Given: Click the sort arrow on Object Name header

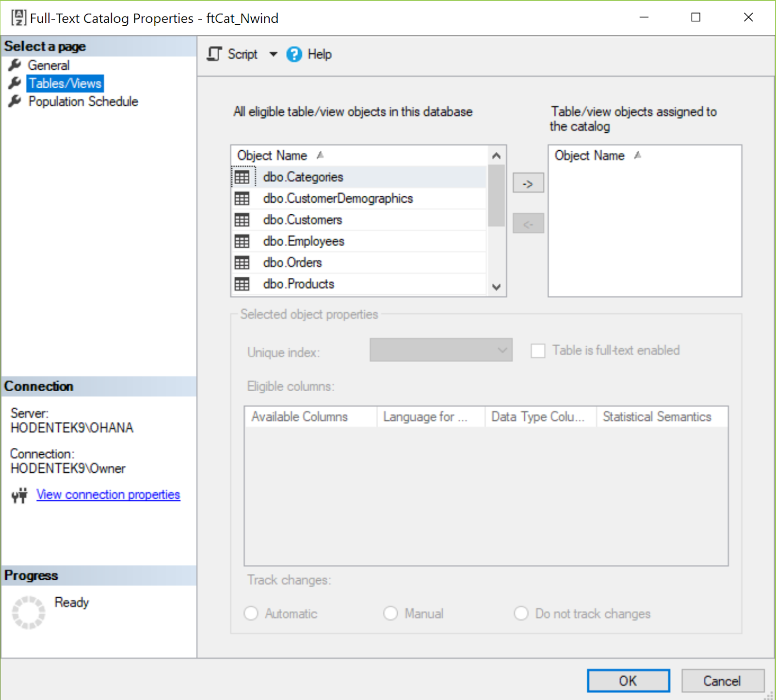Looking at the screenshot, I should (x=320, y=154).
